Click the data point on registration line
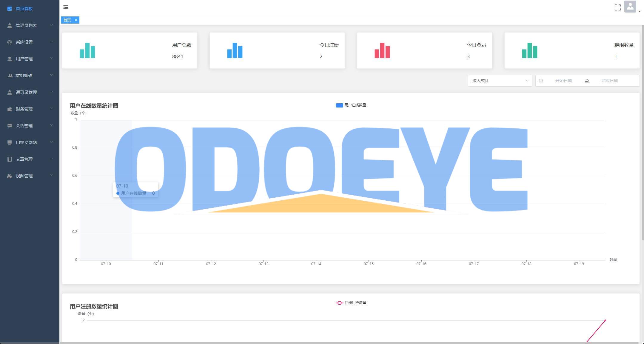Screen dimensions: 644x344 tap(605, 320)
